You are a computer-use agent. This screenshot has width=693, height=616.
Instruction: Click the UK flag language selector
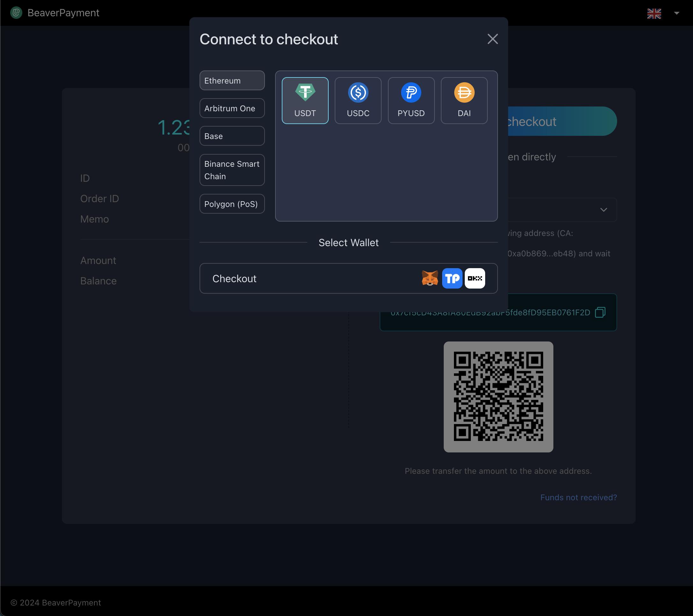pos(654,14)
